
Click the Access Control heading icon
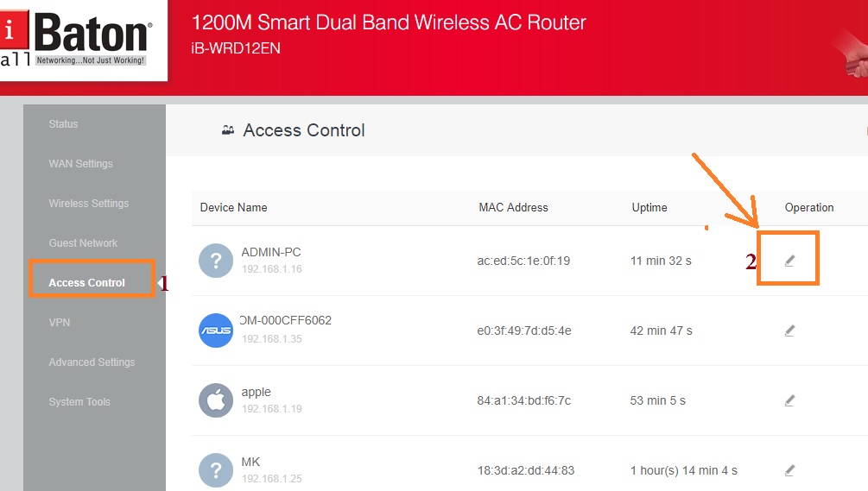[228, 130]
